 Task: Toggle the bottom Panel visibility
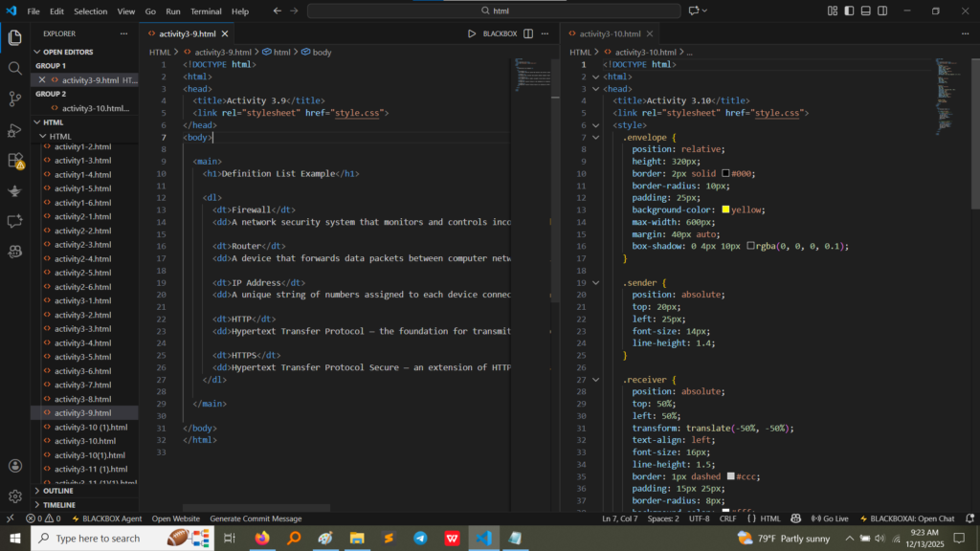(x=866, y=11)
